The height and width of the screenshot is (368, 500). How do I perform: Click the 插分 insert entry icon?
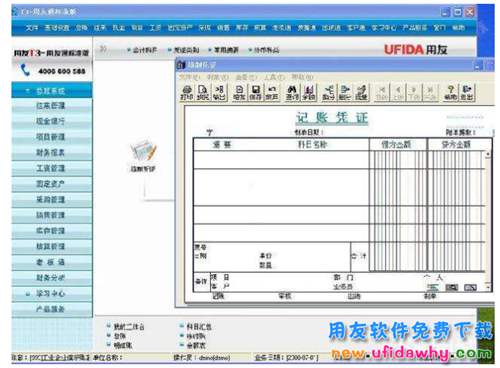(328, 92)
